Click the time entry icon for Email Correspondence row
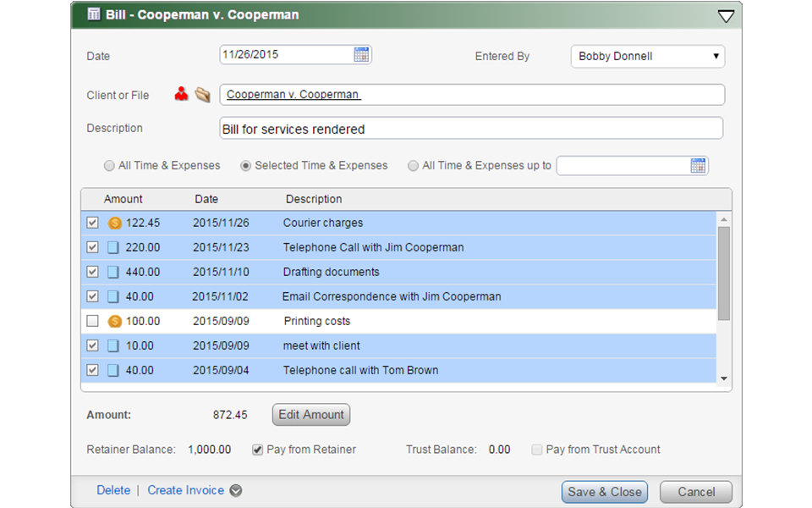Viewport: 812px width, 508px height. coord(112,296)
